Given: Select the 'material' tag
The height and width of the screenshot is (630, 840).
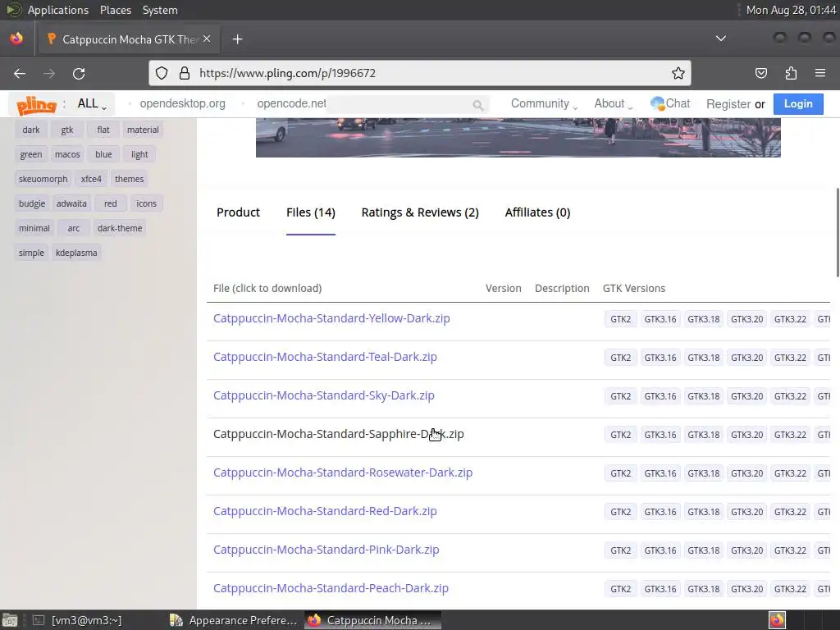Looking at the screenshot, I should [143, 130].
